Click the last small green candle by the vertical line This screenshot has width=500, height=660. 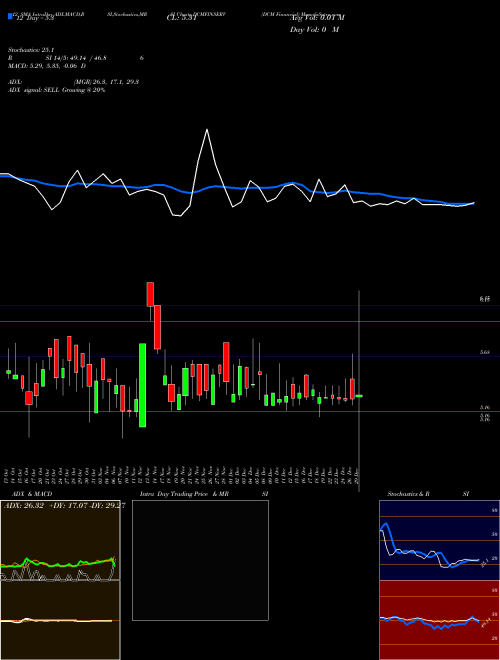pyautogui.click(x=359, y=396)
